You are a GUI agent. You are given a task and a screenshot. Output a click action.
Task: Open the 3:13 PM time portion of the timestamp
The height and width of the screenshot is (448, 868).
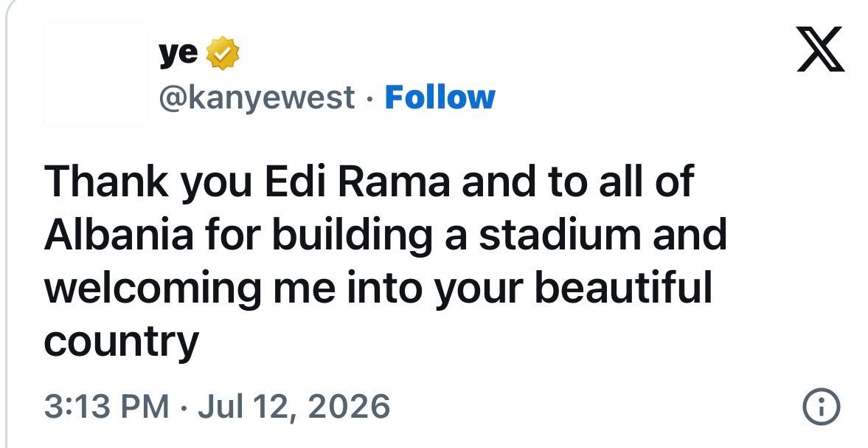[106, 406]
